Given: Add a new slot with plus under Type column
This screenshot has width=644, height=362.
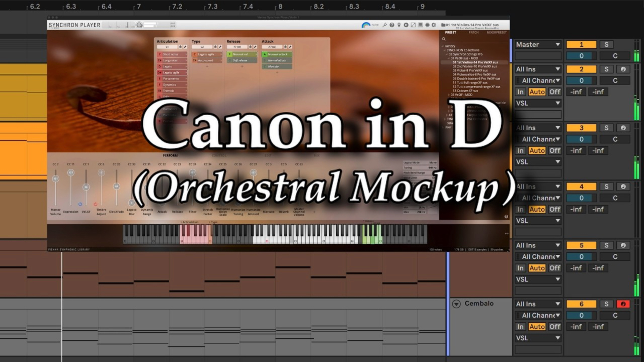Looking at the screenshot, I should pos(207,66).
